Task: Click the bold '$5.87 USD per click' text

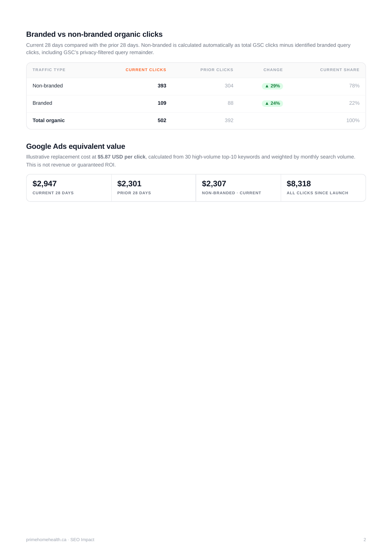Action: click(121, 157)
